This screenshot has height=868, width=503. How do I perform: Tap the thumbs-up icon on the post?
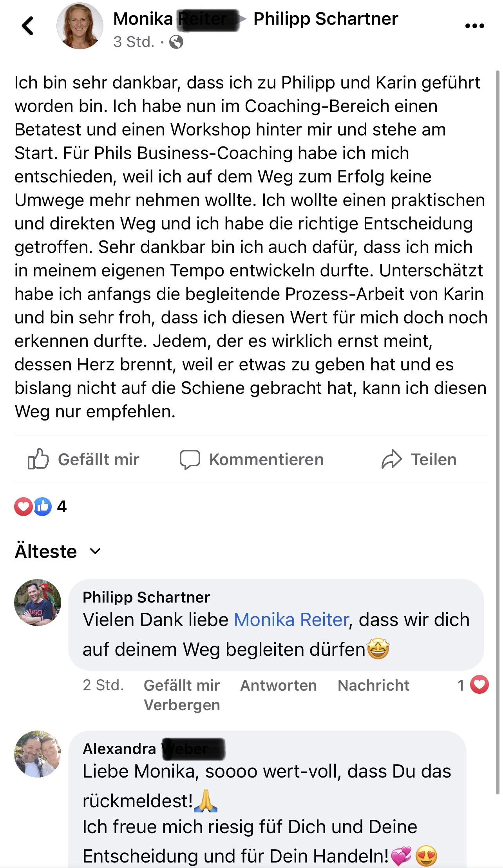tap(38, 459)
